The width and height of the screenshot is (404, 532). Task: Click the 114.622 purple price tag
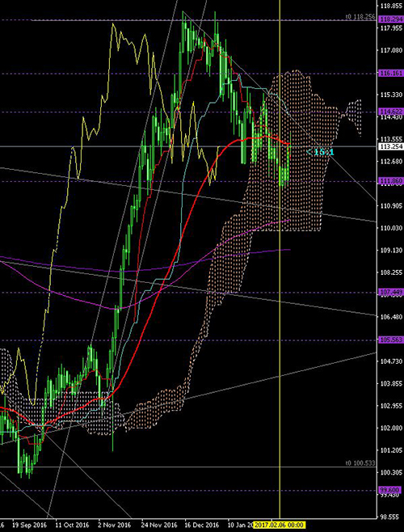(x=391, y=112)
